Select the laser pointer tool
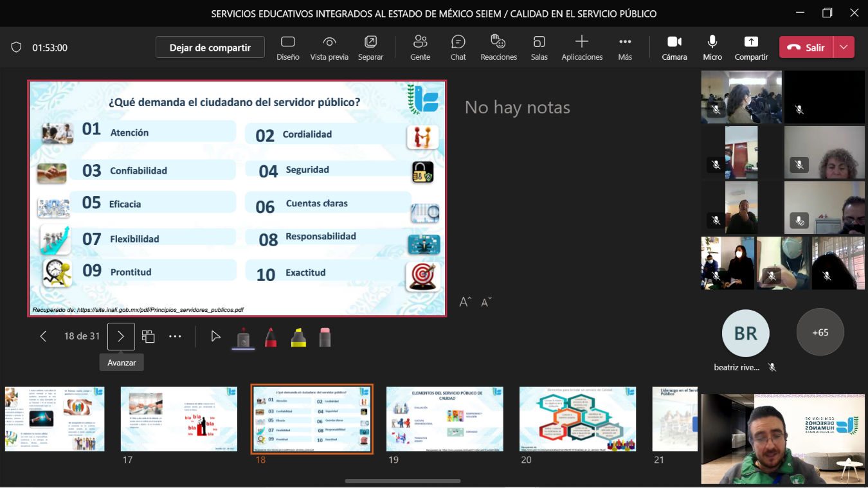 [216, 336]
